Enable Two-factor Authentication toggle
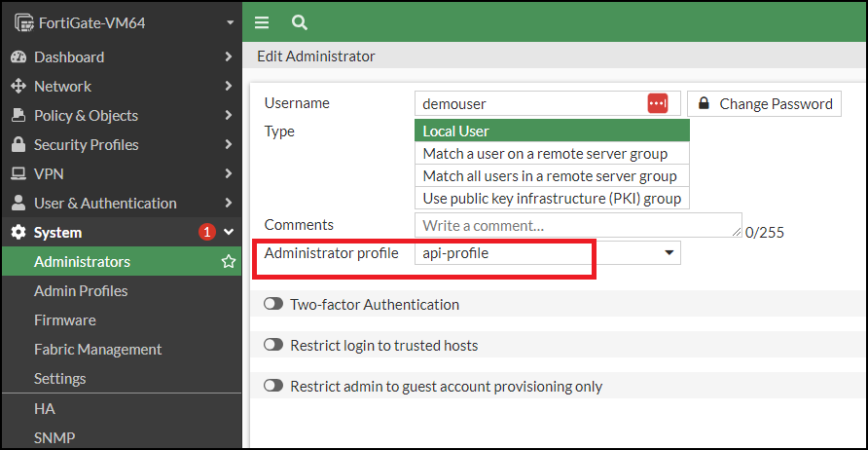 pos(273,305)
